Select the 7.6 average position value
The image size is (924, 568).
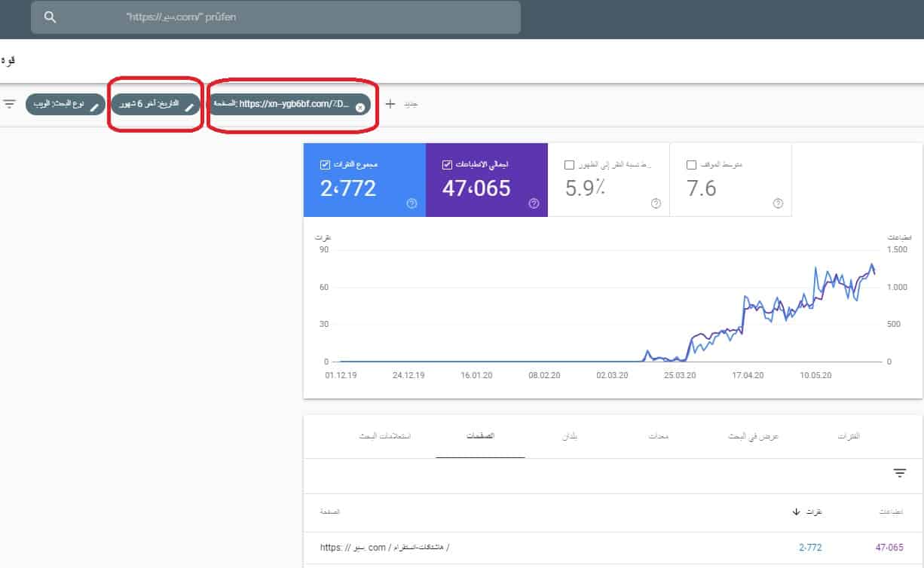point(701,188)
